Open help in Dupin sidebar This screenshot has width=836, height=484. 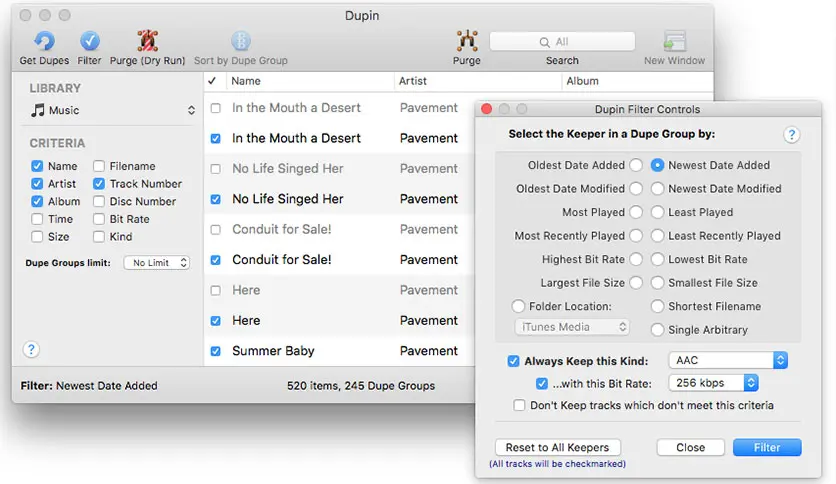31,350
